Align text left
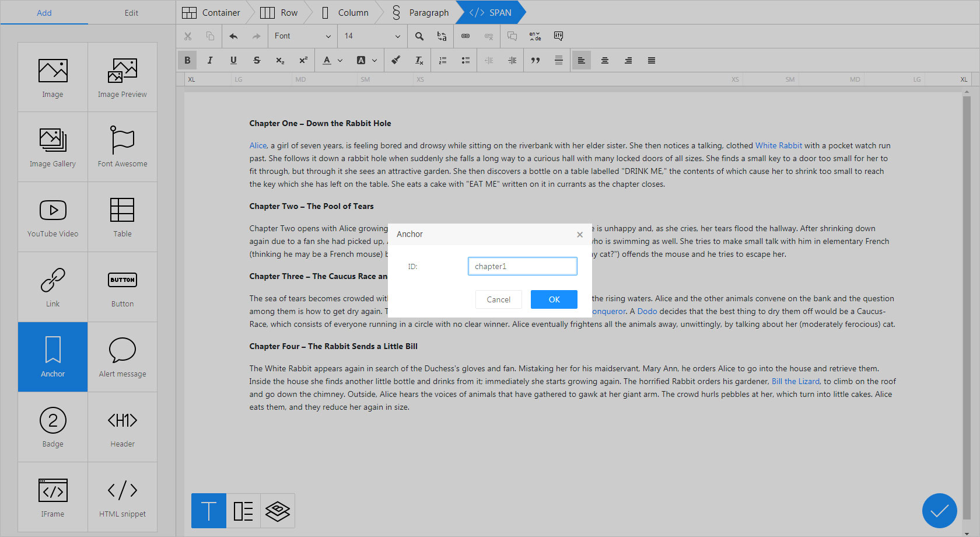Viewport: 980px width, 537px height. 582,60
